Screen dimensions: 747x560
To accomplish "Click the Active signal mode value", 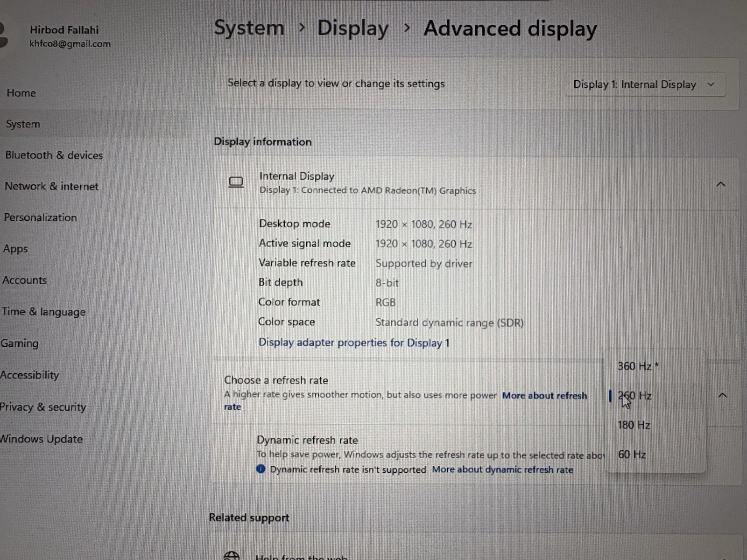I will pos(424,244).
